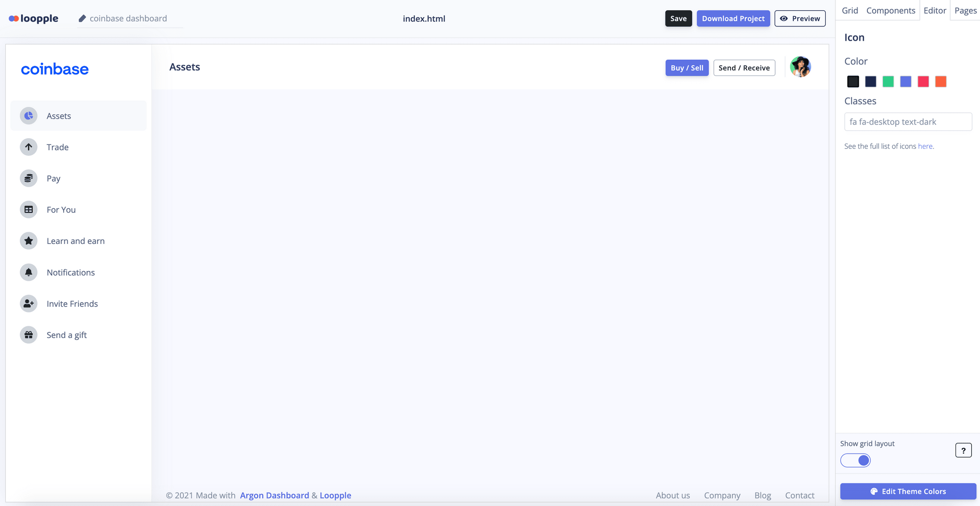Click the Buy / Sell button

point(687,68)
